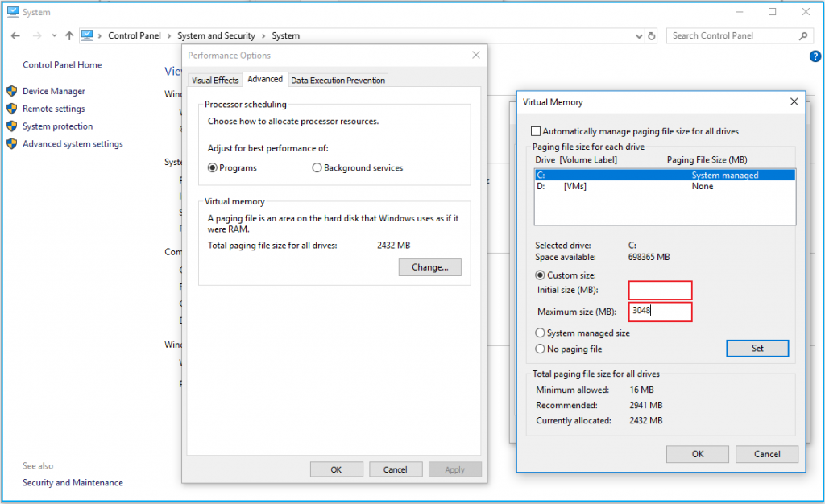Refresh the Control Panel address bar

[651, 35]
